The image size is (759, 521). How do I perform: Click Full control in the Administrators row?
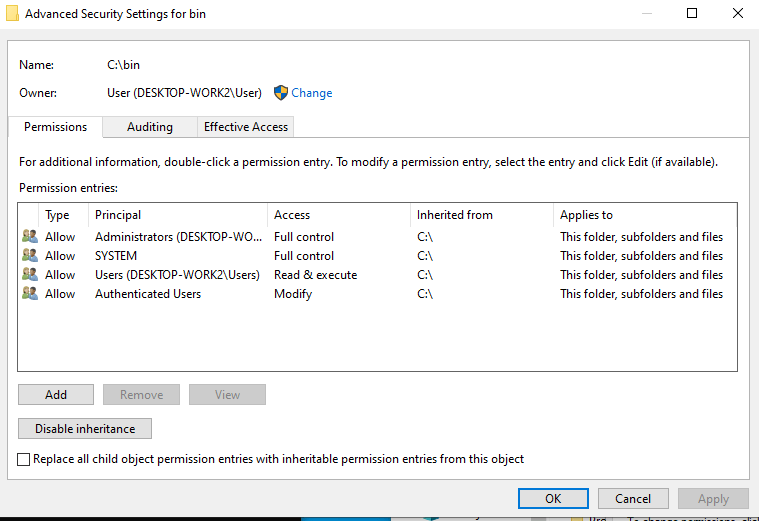304,237
